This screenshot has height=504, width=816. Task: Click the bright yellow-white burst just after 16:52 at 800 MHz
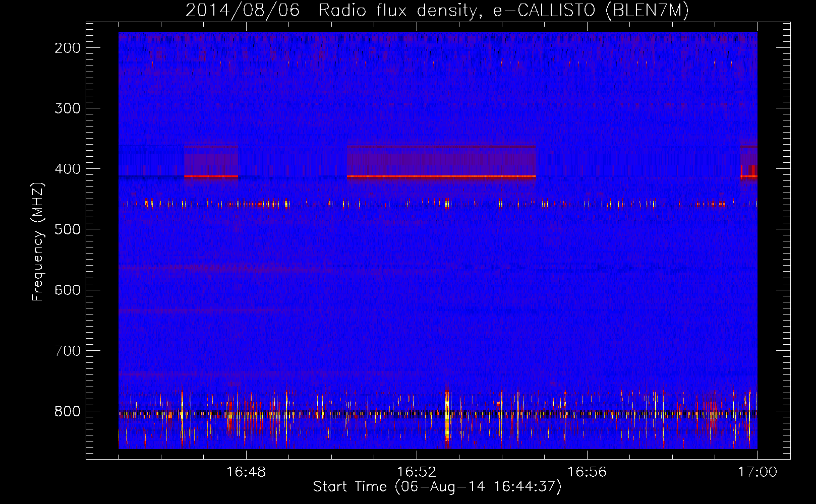coord(447,418)
